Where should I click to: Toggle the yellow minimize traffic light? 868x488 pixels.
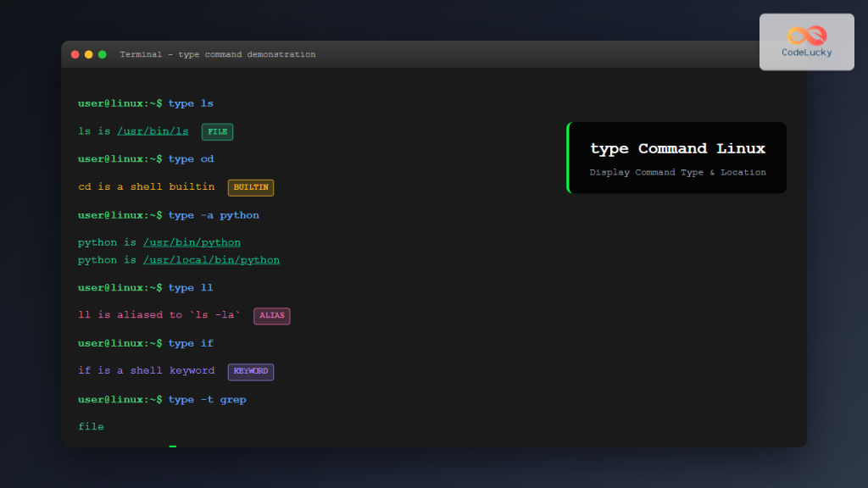coord(88,53)
